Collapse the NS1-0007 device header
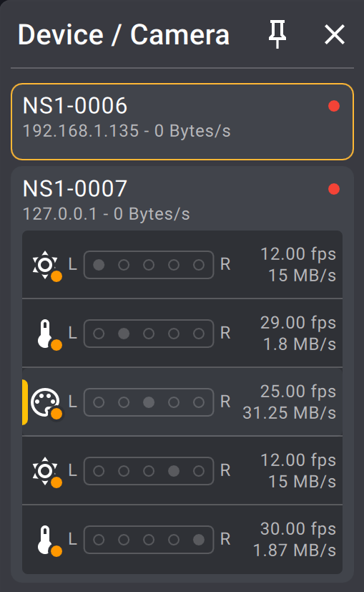 pyautogui.click(x=182, y=199)
